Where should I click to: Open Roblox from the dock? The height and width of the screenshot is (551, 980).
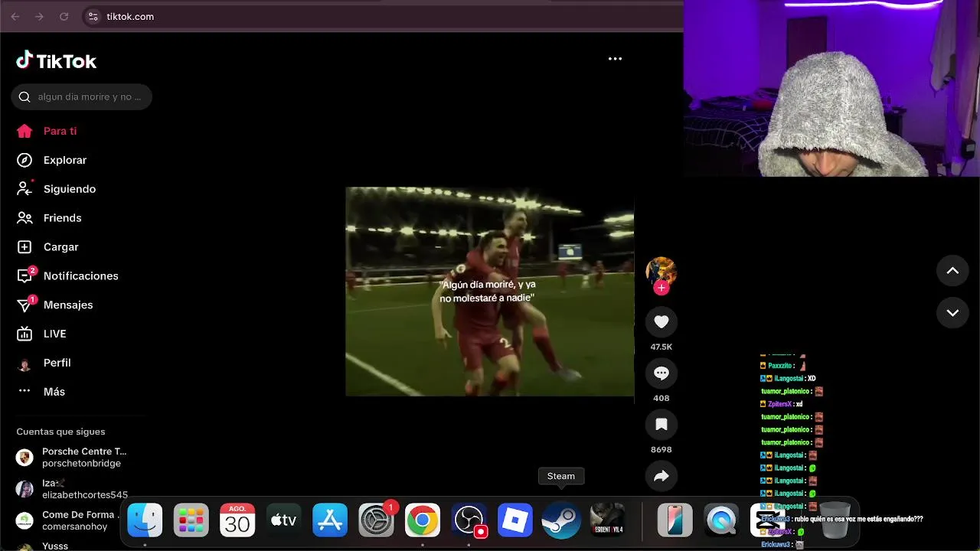coord(515,521)
